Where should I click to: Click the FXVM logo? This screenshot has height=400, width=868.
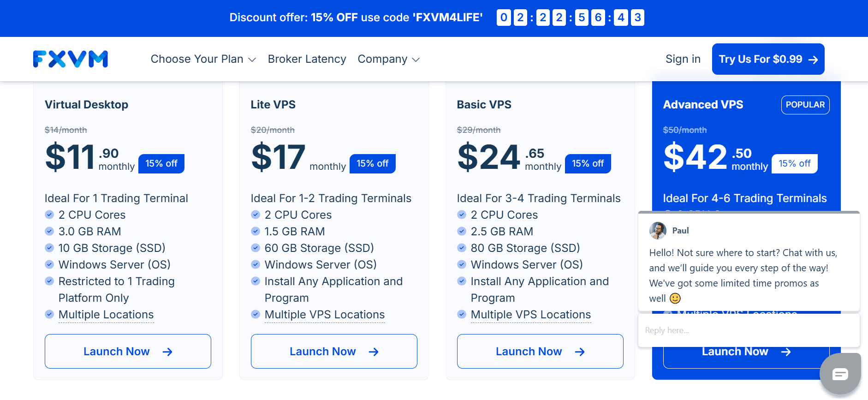71,59
